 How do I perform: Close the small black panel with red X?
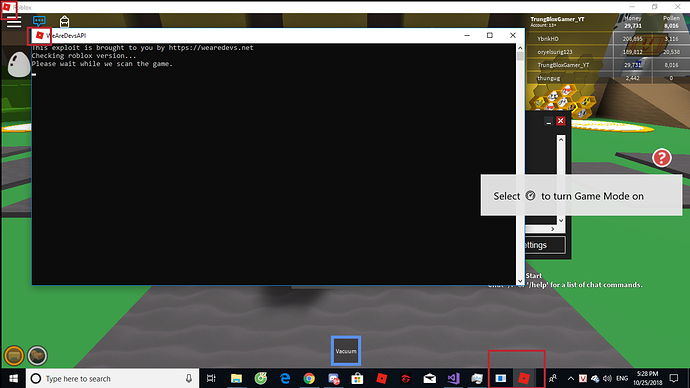560,121
